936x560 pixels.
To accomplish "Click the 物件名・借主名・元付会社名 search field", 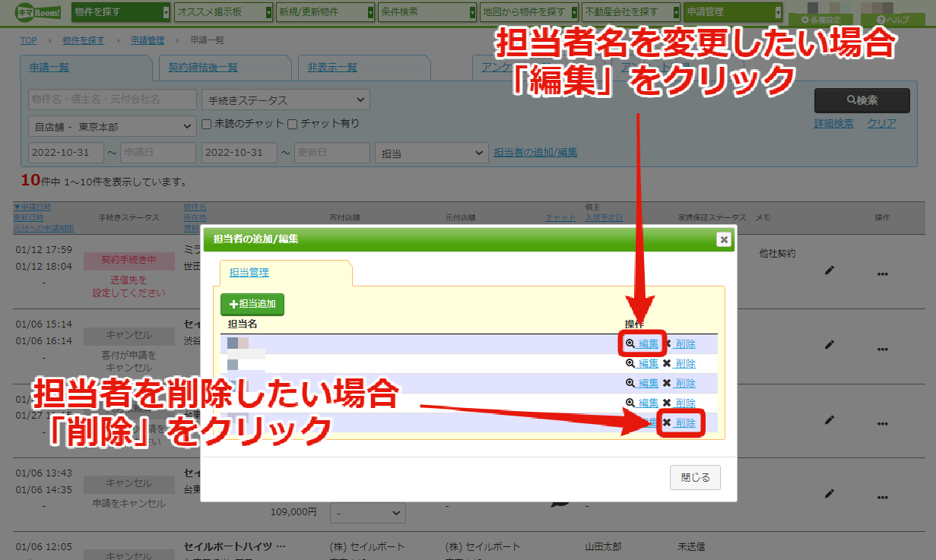I will point(113,100).
